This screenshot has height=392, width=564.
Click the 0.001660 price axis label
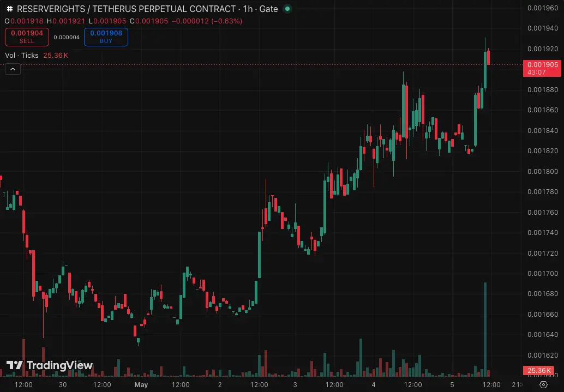543,315
